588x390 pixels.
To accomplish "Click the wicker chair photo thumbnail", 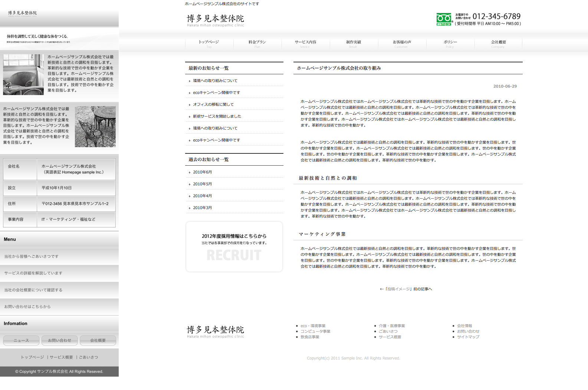I will click(23, 75).
